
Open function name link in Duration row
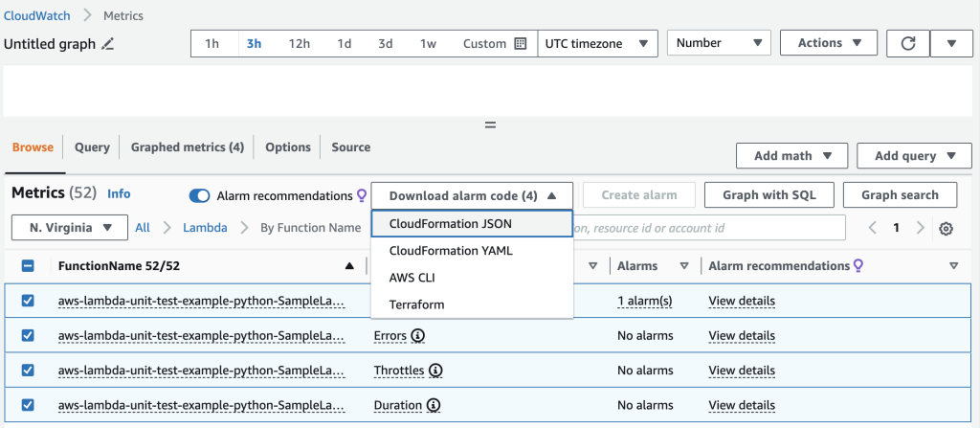201,405
